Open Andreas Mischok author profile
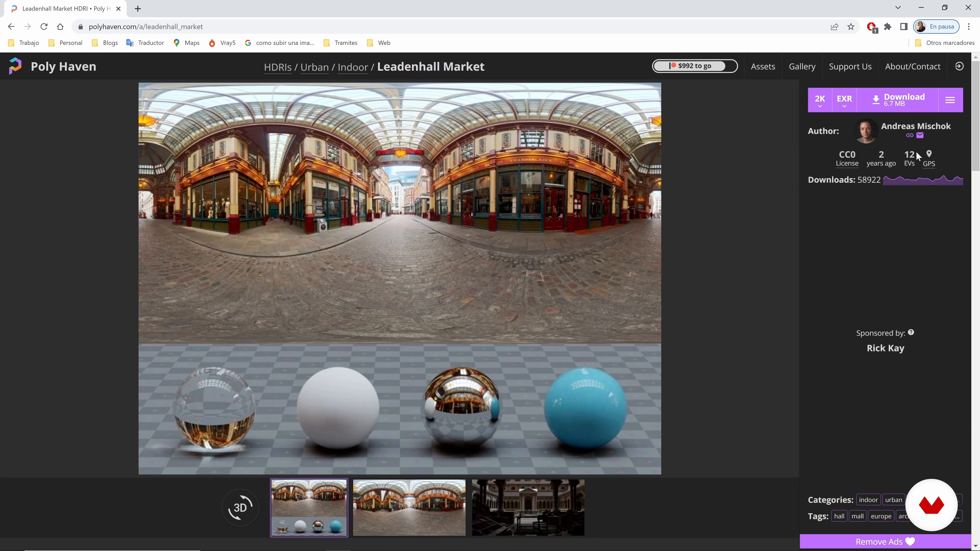980x551 pixels. tap(916, 126)
